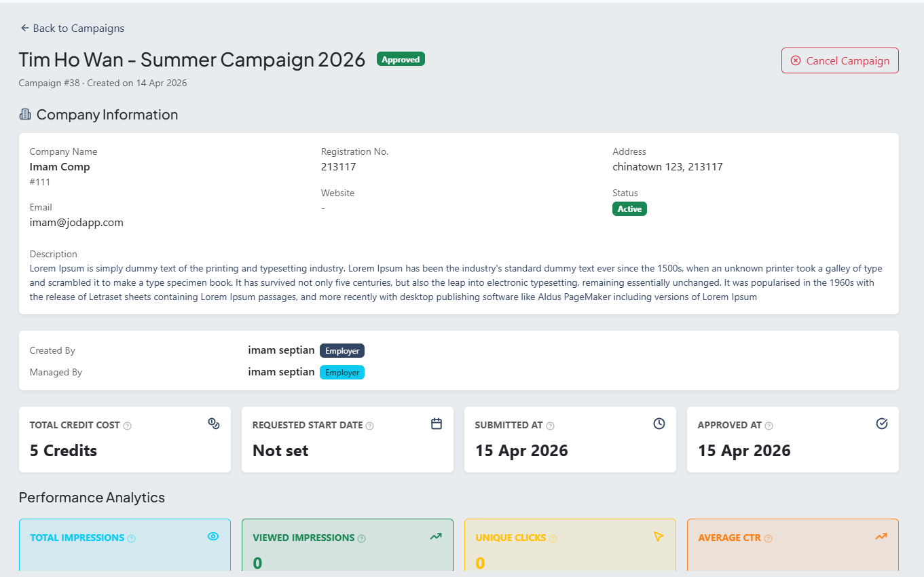
Task: Click the building icon beside Company Information
Action: coord(25,115)
